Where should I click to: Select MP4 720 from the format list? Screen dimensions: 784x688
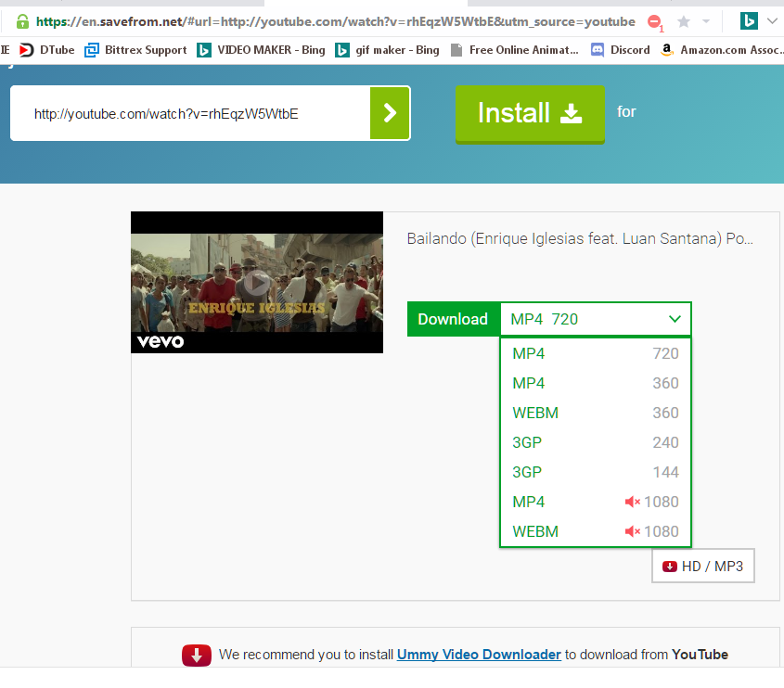(595, 353)
